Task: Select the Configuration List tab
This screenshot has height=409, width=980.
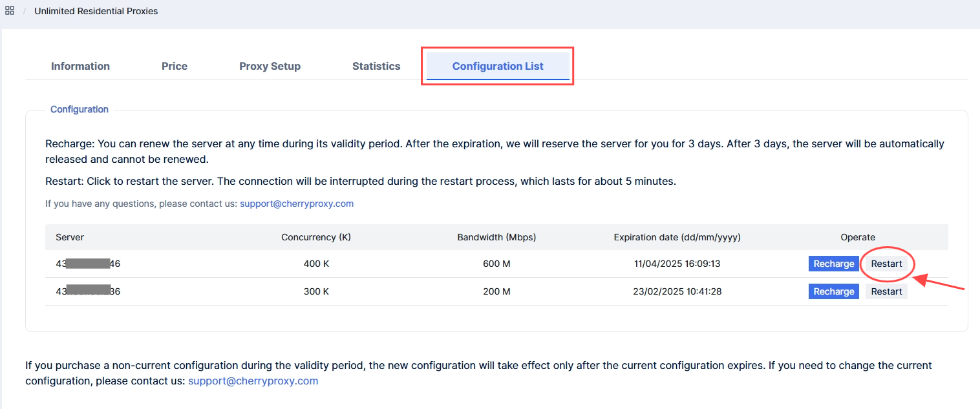Action: [x=498, y=66]
